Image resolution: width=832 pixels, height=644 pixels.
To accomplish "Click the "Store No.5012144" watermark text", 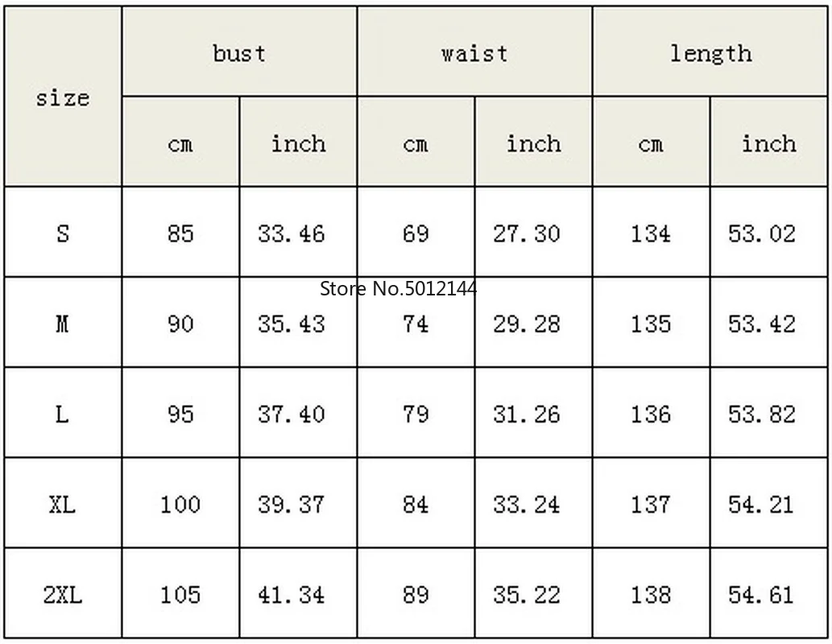I will click(398, 287).
